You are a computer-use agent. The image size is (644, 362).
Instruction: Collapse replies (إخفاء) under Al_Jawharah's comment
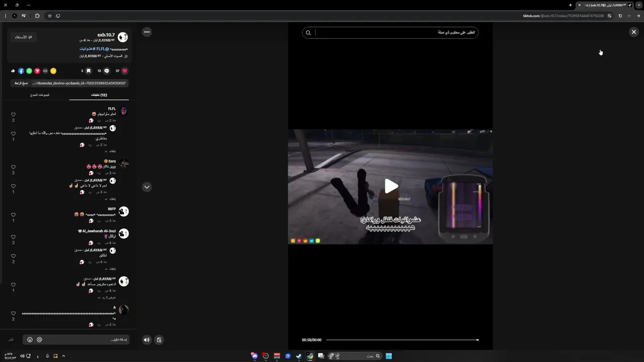(x=111, y=268)
